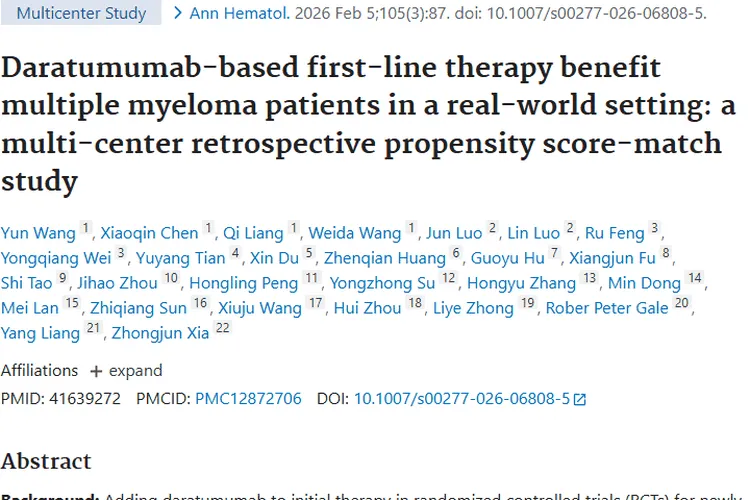Open the Multicenter Study publication type tag
The width and height of the screenshot is (750, 500).
click(82, 14)
